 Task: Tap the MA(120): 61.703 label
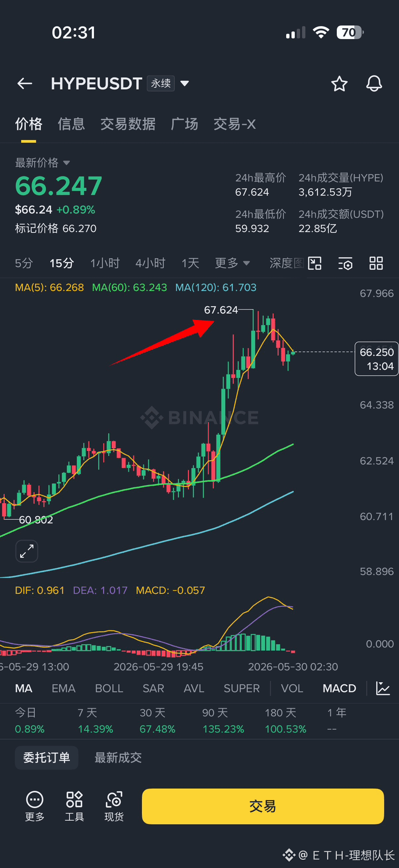click(215, 288)
